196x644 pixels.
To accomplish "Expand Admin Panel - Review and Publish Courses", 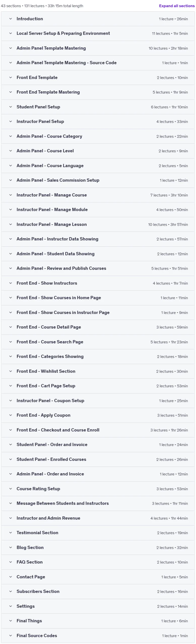I will (x=98, y=268).
